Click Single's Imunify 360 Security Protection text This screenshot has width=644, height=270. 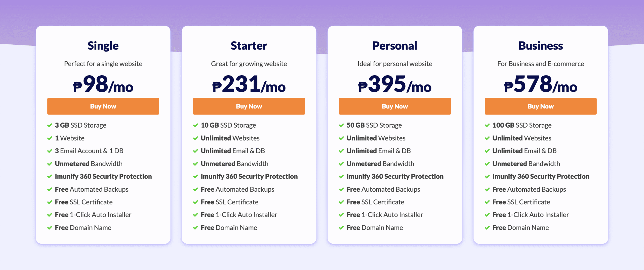click(103, 177)
